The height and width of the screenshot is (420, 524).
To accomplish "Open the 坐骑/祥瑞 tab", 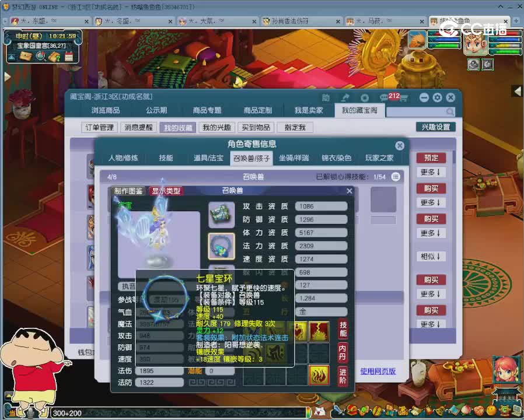I will [x=294, y=158].
